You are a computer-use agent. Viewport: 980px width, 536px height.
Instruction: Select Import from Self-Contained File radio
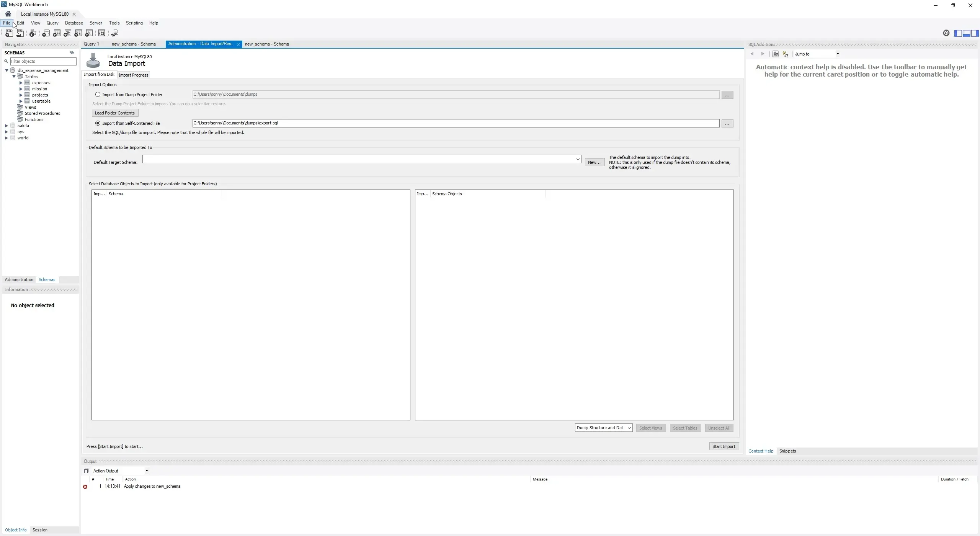tap(98, 123)
